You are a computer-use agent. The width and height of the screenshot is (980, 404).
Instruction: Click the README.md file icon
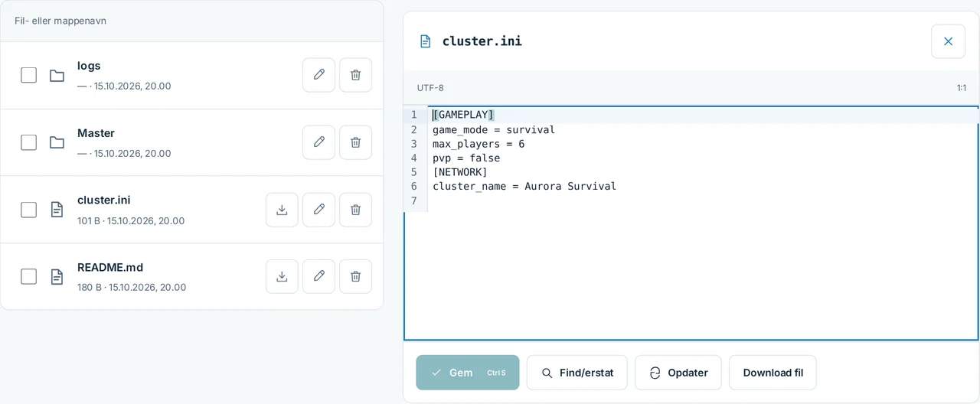point(57,276)
